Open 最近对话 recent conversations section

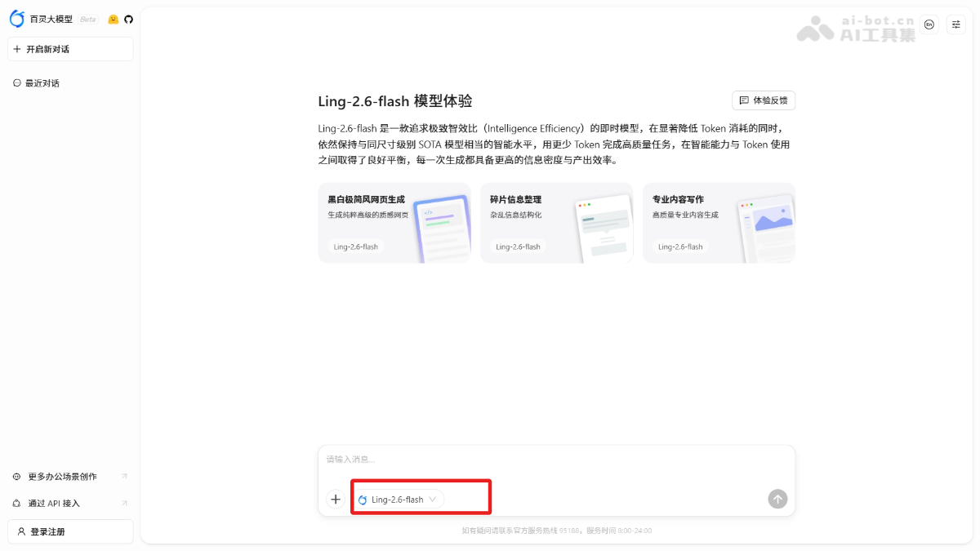(42, 83)
